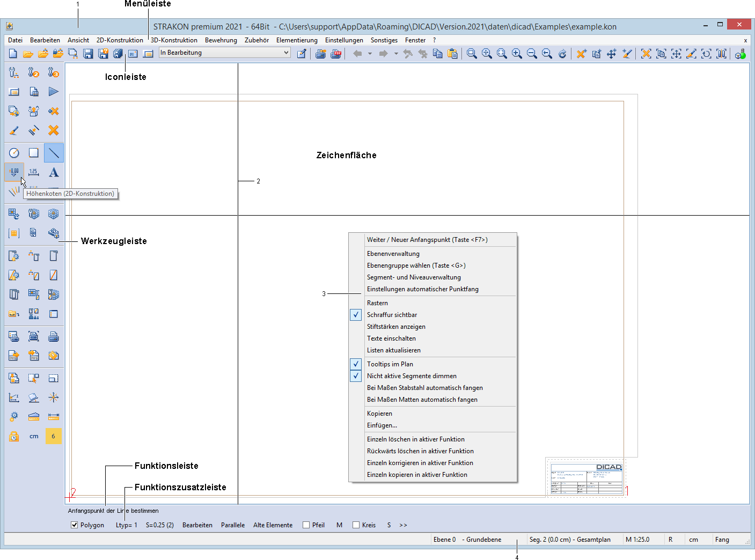Select Kopieren in the context menu

click(433, 414)
